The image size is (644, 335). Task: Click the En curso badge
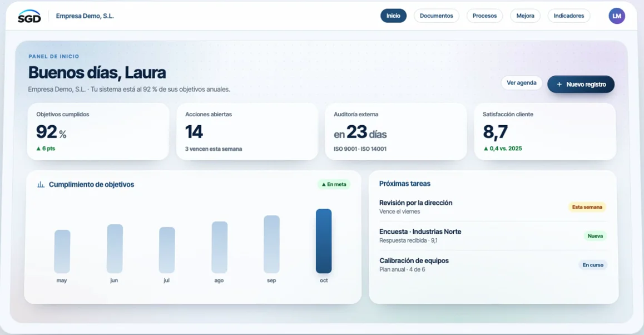click(x=593, y=265)
